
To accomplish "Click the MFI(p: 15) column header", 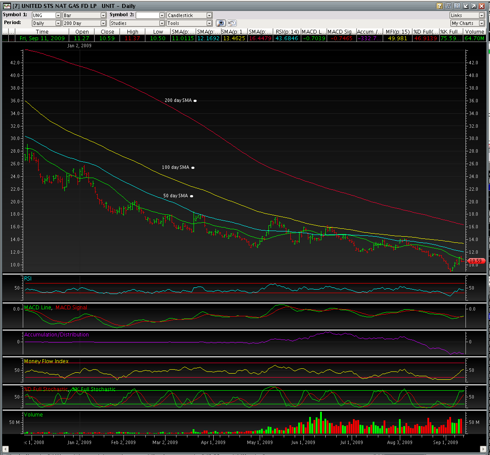I will pyautogui.click(x=397, y=31).
